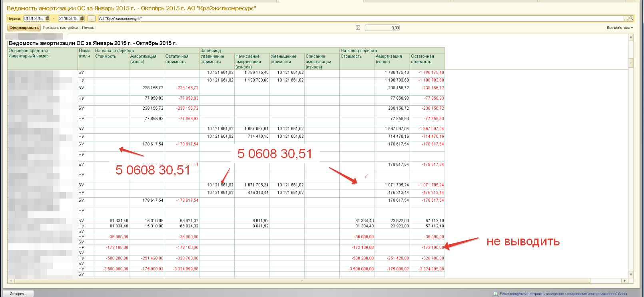644x297 pixels.
Task: Open calendar for start date 01.01.2015
Action: (47, 18)
